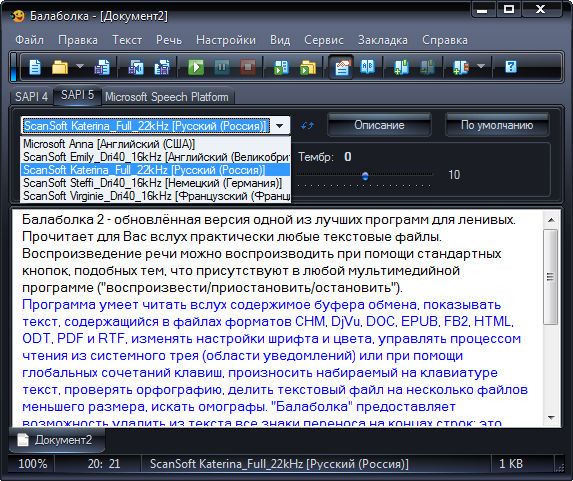The height and width of the screenshot is (481, 573).
Task: Open the Закладка menu
Action: (x=383, y=40)
